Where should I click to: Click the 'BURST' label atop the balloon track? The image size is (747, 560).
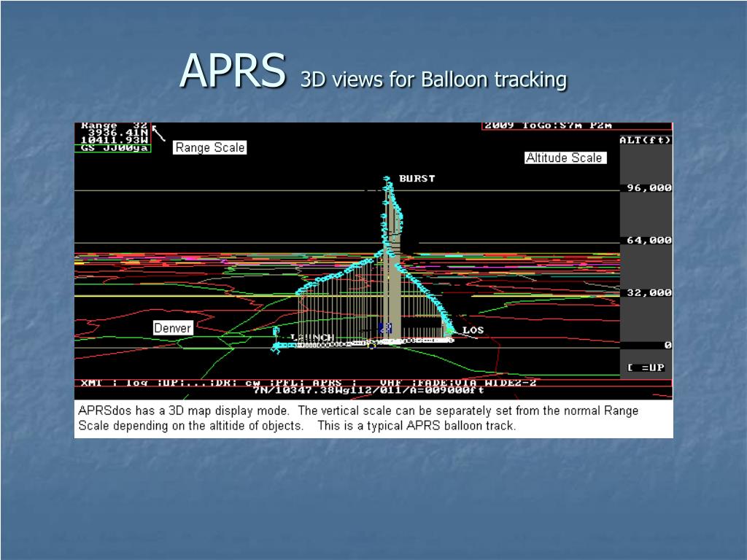point(417,179)
